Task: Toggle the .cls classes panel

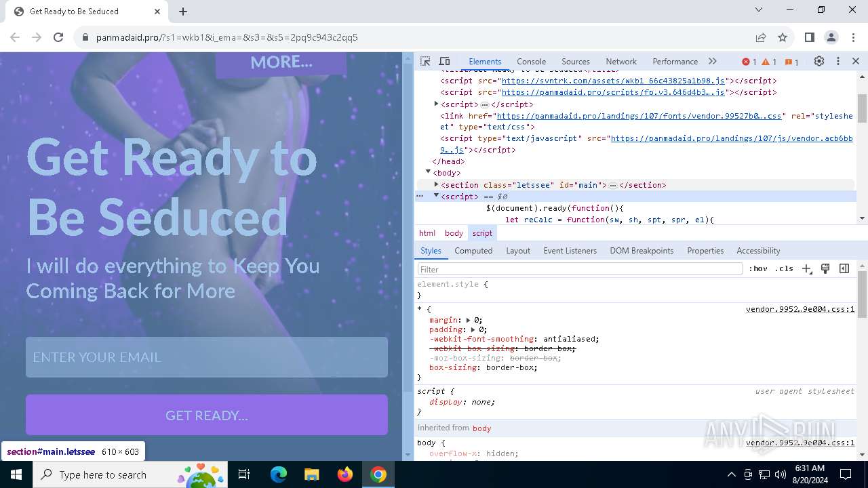Action: (x=784, y=268)
